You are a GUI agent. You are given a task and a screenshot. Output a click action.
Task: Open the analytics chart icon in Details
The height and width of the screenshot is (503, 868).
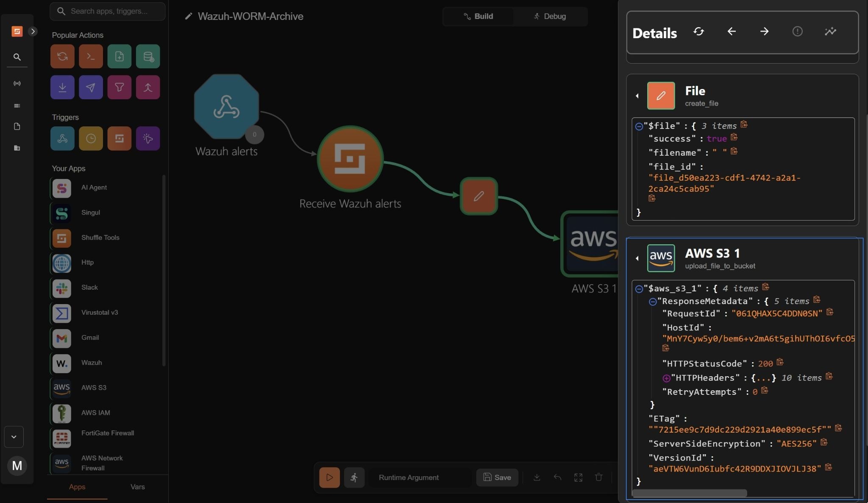click(830, 31)
